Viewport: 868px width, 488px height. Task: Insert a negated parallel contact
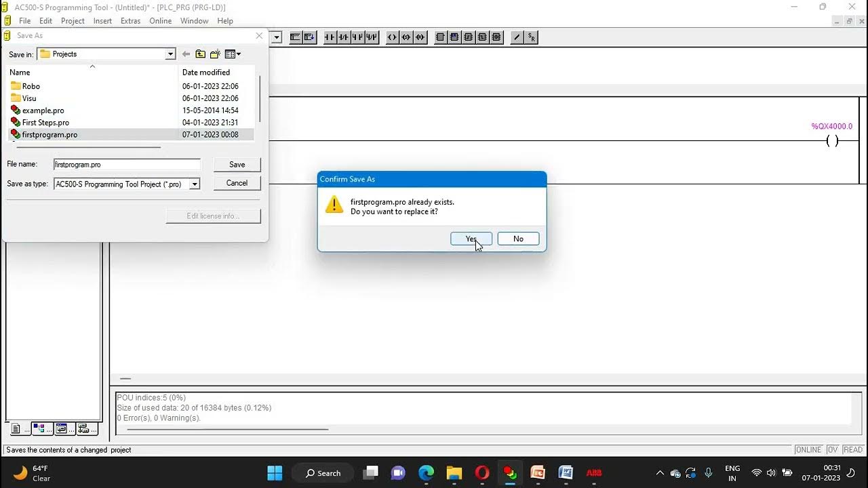pos(372,37)
